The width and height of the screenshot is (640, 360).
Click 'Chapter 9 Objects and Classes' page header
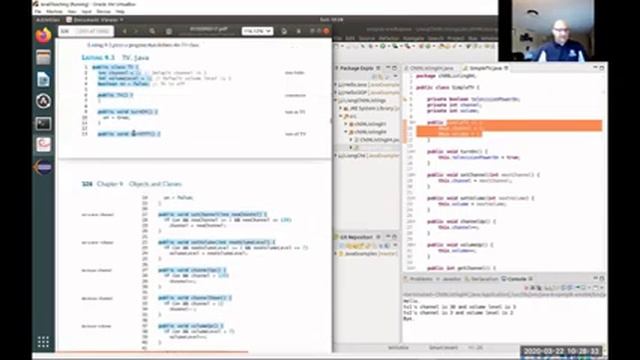(x=139, y=184)
